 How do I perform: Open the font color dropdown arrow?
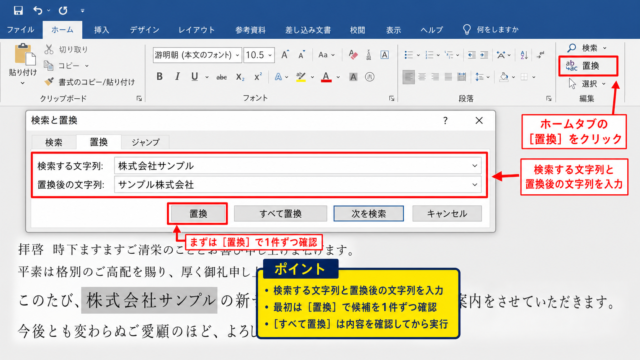click(x=338, y=77)
